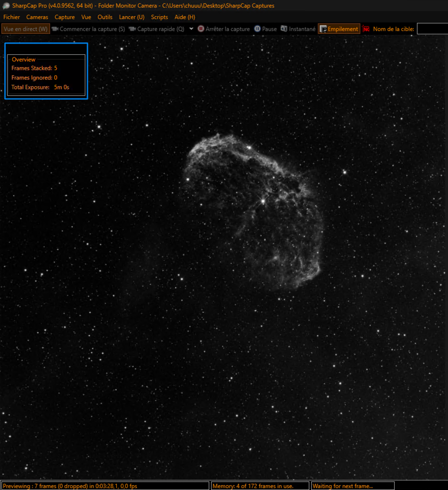Image resolution: width=448 pixels, height=490 pixels.
Task: Click Capture rapide (Q)
Action: 157,29
